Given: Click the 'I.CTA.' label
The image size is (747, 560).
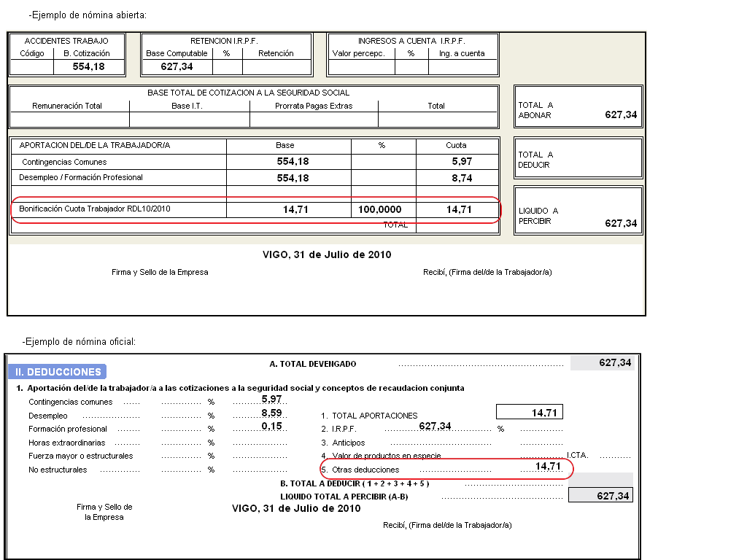Looking at the screenshot, I should coord(578,456).
